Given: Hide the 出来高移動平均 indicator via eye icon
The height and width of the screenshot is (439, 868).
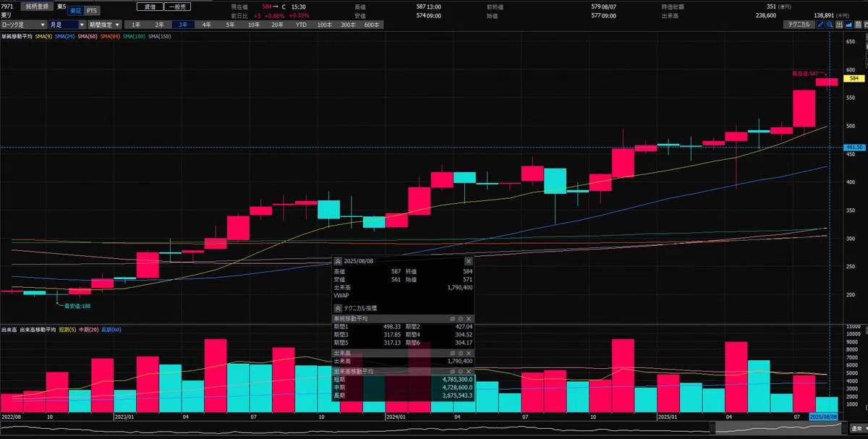Looking at the screenshot, I should (452, 370).
